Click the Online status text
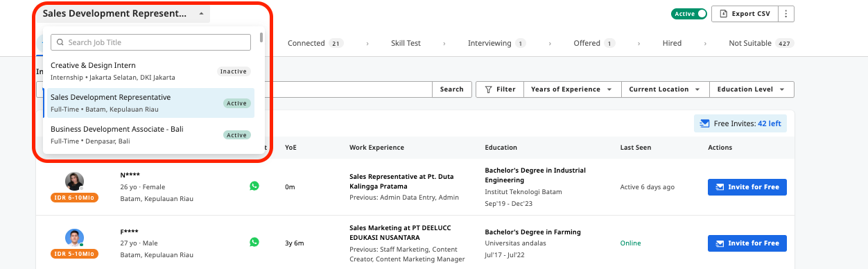The height and width of the screenshot is (269, 868). [630, 243]
